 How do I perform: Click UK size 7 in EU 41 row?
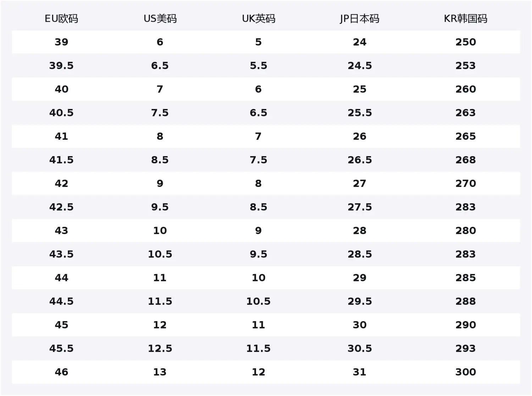pos(259,136)
